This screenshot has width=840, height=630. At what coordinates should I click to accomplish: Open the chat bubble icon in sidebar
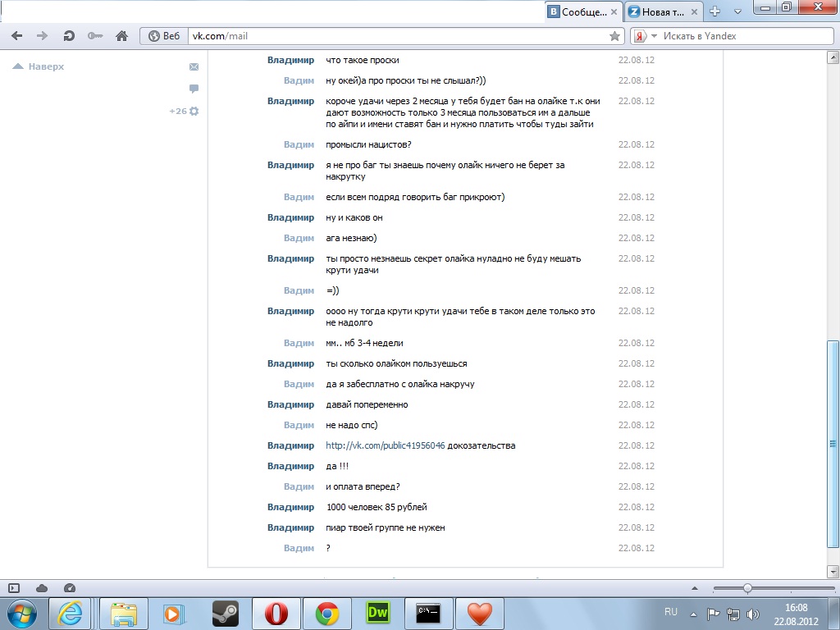[194, 89]
